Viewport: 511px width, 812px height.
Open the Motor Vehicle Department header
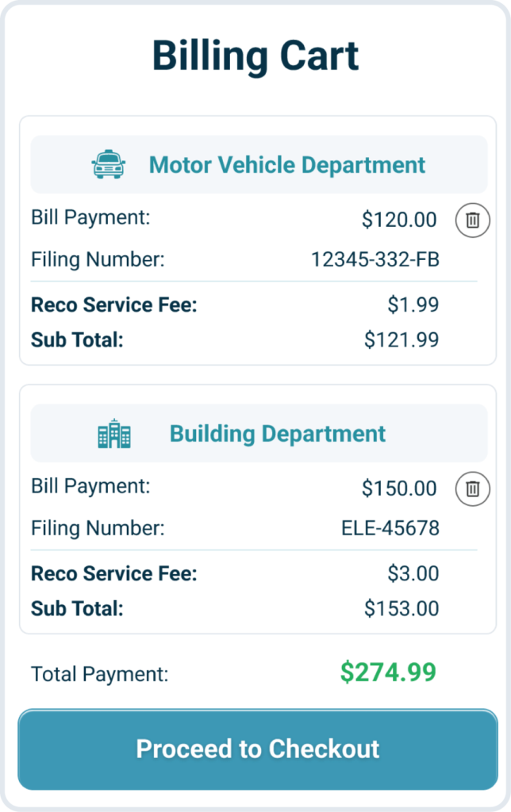259,165
